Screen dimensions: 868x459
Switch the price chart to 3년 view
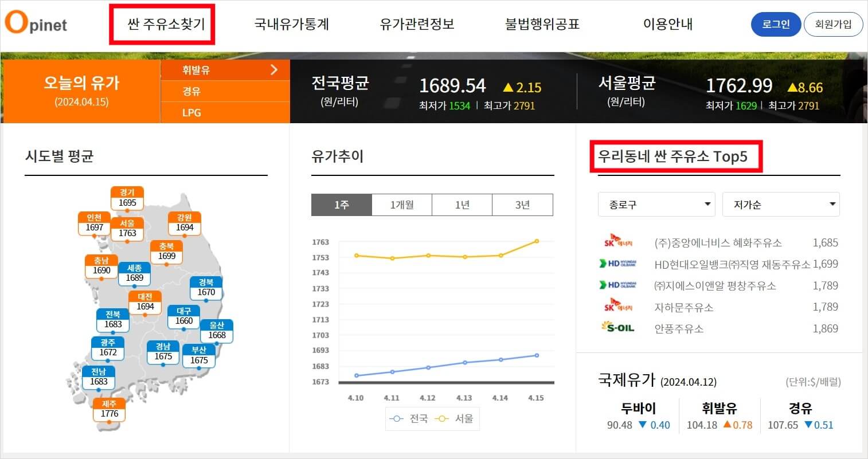[522, 205]
